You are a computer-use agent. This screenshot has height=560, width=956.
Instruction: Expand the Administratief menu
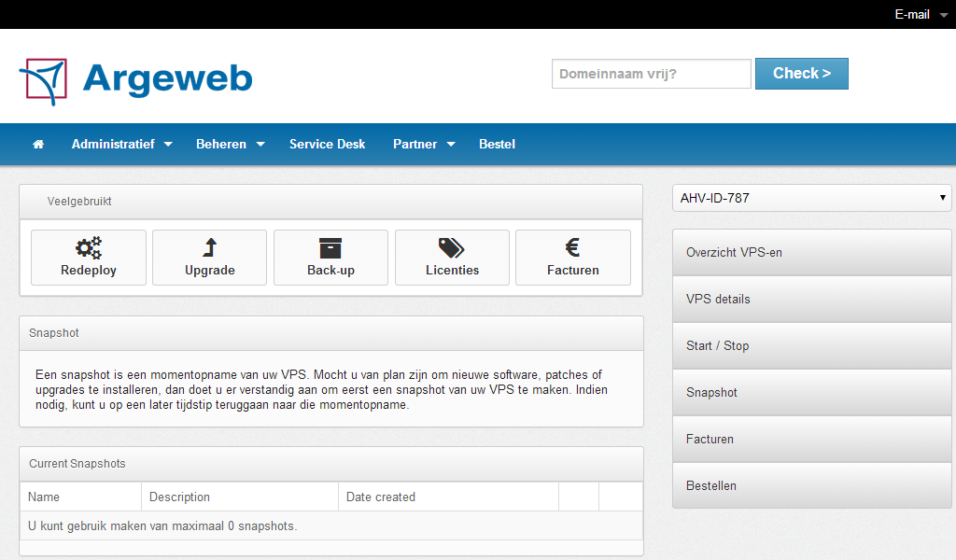pos(121,145)
